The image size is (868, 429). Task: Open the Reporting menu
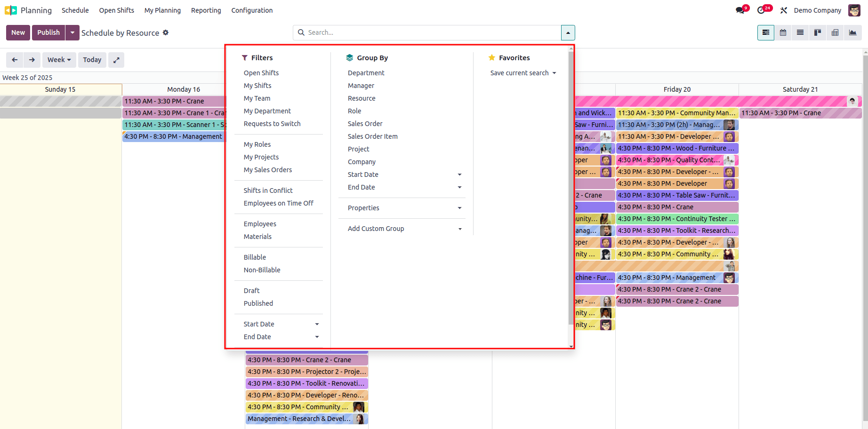206,10
